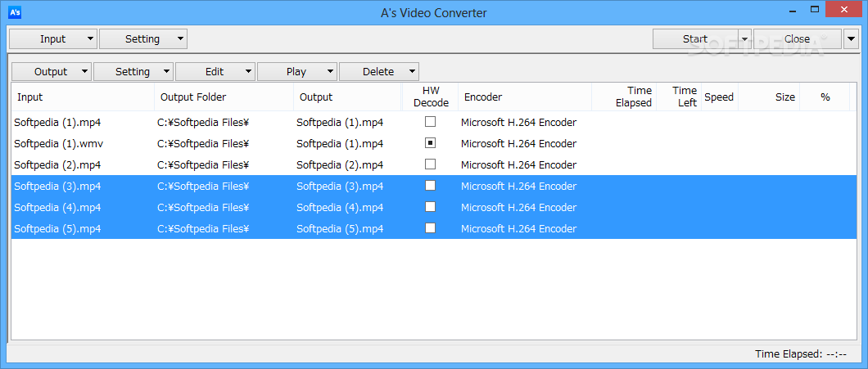Sort by the Input column header
The height and width of the screenshot is (369, 868).
point(83,97)
